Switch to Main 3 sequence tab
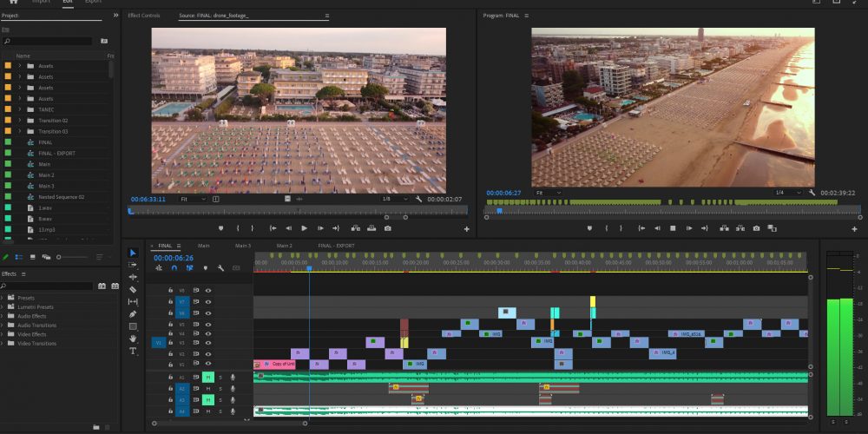The image size is (868, 434). 242,246
